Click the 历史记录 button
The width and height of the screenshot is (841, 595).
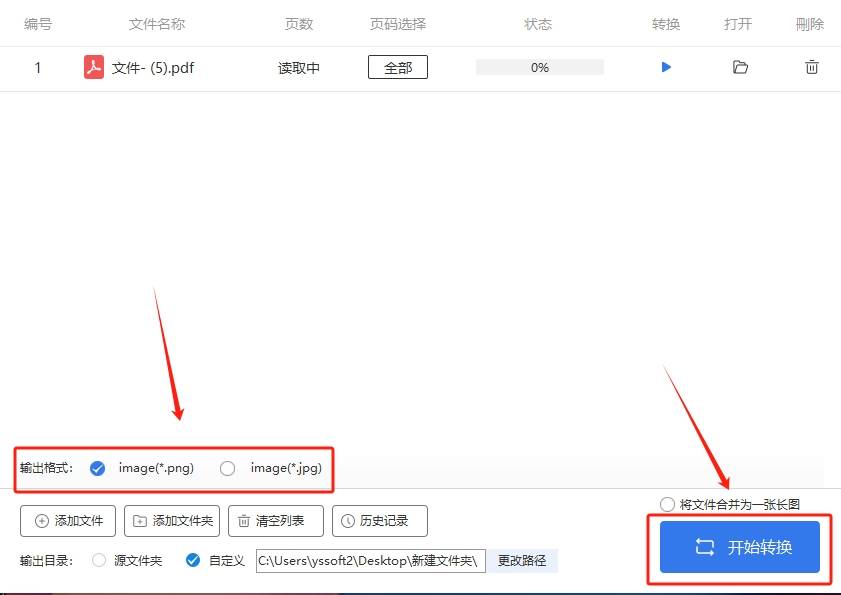coord(378,520)
